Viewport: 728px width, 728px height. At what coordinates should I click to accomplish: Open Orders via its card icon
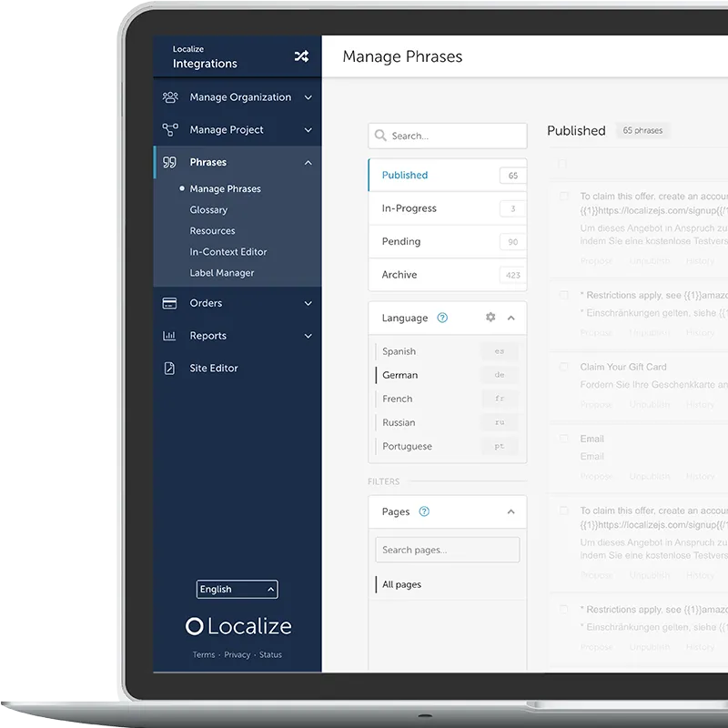coord(168,303)
